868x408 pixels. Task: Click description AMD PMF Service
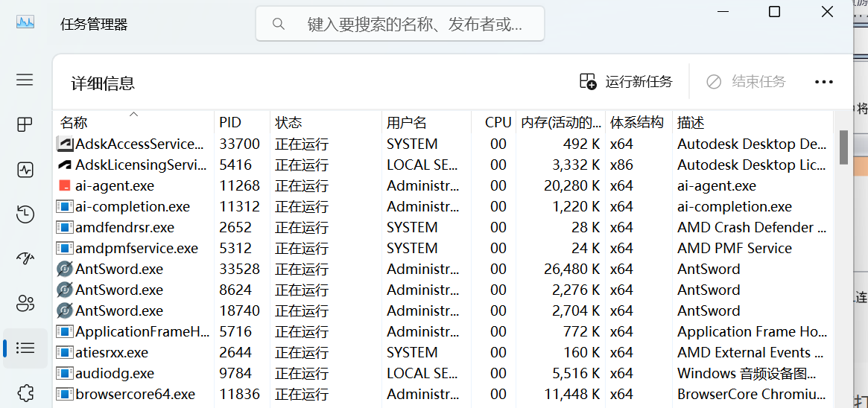pyautogui.click(x=735, y=248)
